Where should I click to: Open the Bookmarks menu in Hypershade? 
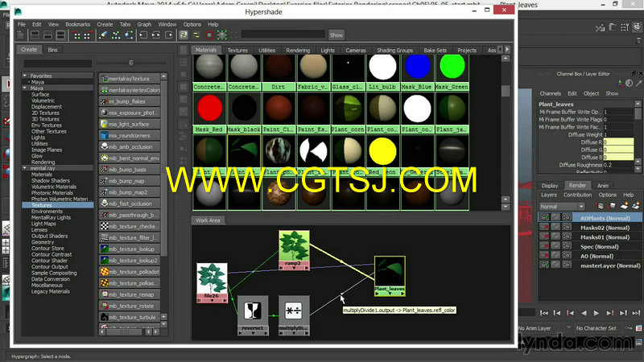click(77, 25)
